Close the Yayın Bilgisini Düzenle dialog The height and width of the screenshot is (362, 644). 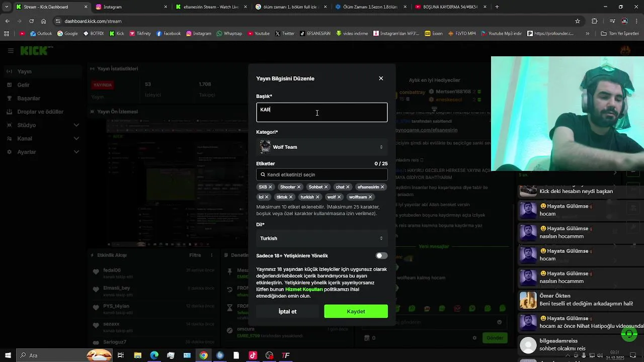click(381, 78)
